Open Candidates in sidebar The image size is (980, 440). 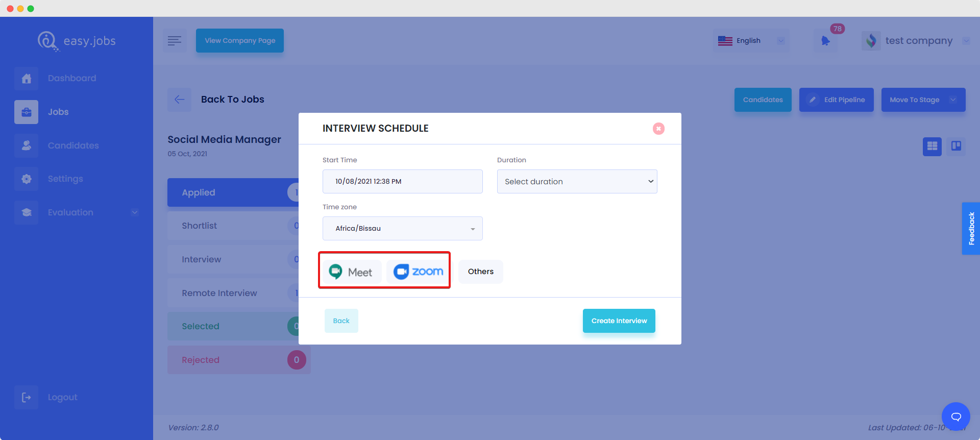tap(73, 145)
